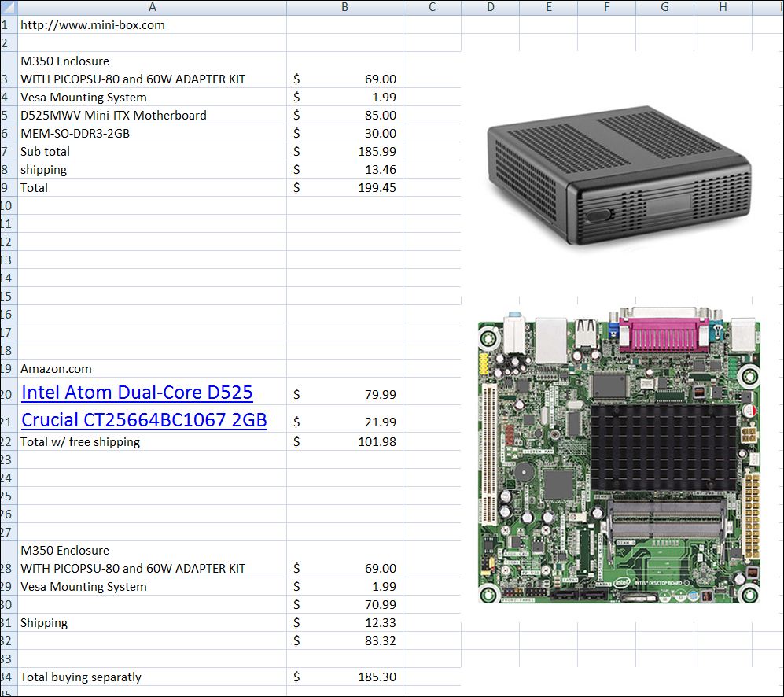This screenshot has width=784, height=697.
Task: Select the 'Total w/ free shipping' cell
Action: tap(153, 441)
